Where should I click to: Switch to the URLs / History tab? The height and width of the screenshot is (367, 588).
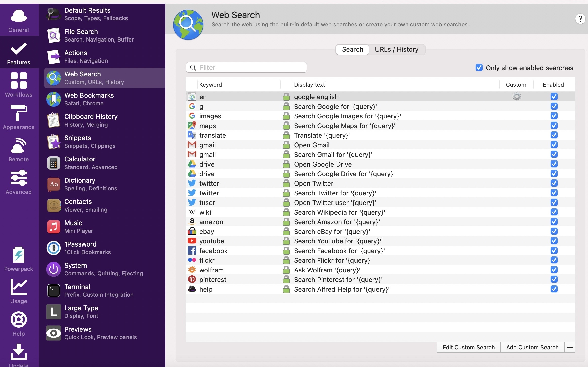point(396,49)
